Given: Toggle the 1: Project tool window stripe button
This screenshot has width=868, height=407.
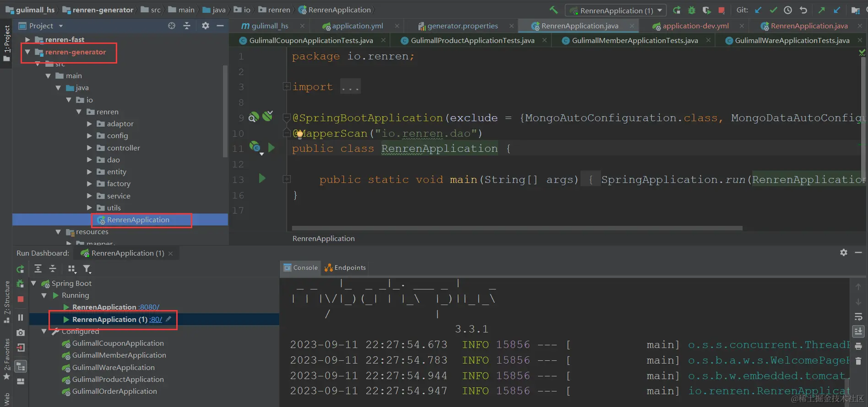Looking at the screenshot, I should [x=6, y=43].
